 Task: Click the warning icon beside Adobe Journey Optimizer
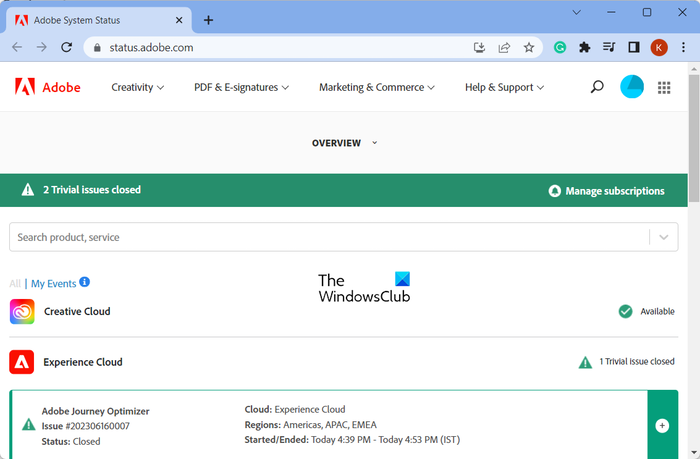click(29, 424)
